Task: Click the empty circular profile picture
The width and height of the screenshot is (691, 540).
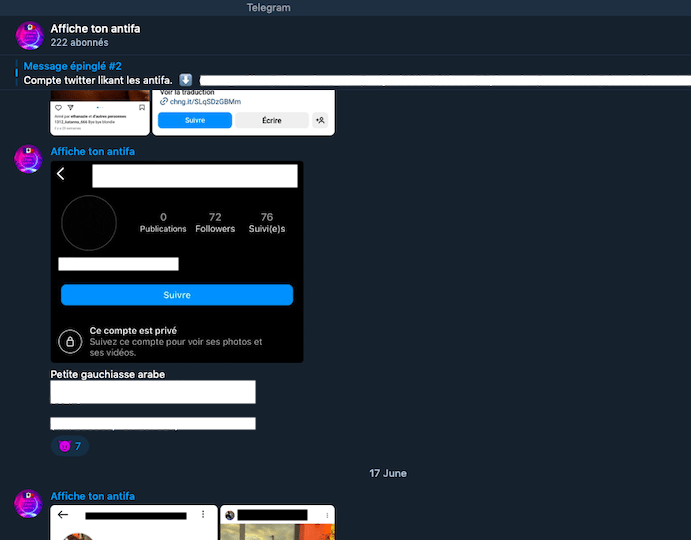Action: [89, 223]
